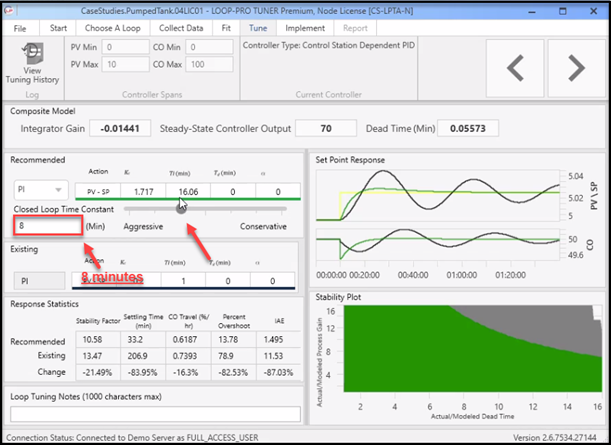This screenshot has width=611, height=445.
Task: Open the File menu
Action: click(20, 28)
